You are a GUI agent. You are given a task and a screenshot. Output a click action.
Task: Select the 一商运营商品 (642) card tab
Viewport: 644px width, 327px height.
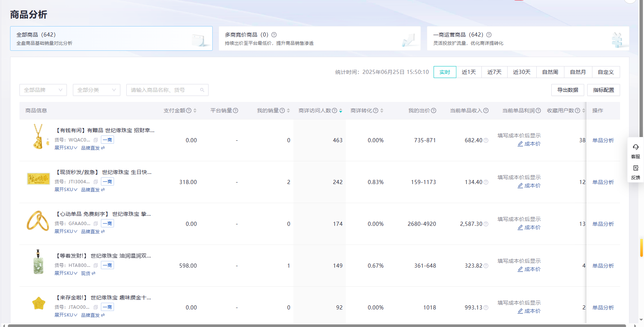[528, 38]
